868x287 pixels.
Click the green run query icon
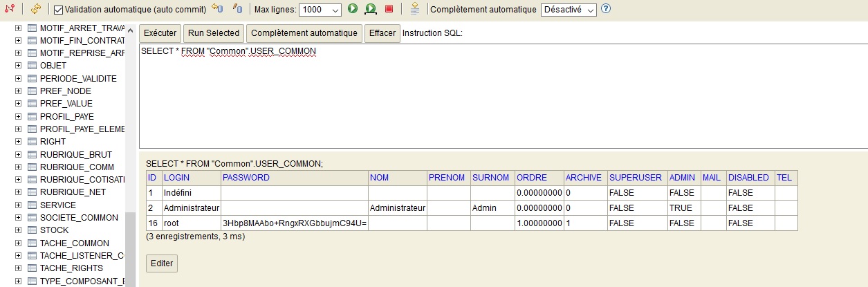tap(353, 10)
